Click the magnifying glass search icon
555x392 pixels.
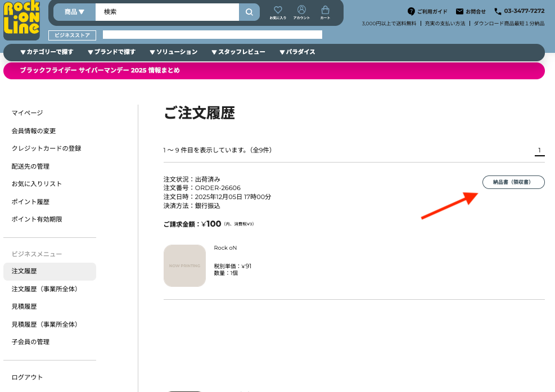click(249, 12)
